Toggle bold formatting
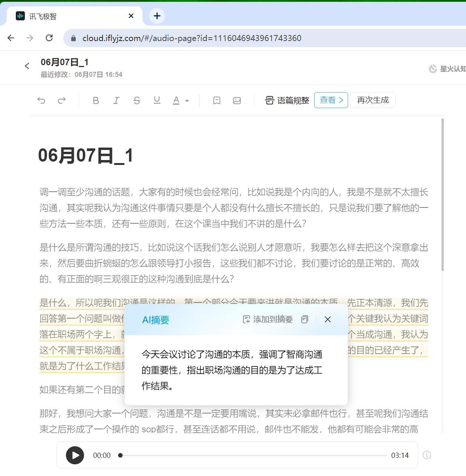The height and width of the screenshot is (476, 466). click(96, 100)
